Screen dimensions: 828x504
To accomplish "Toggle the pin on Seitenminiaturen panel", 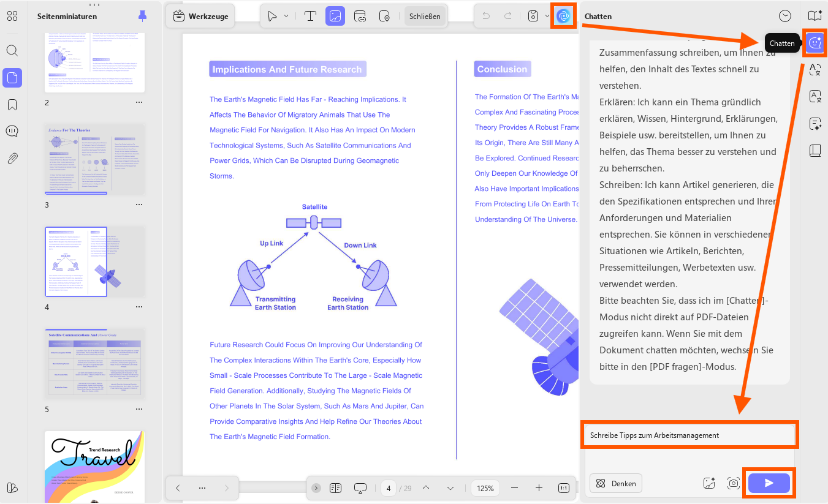I will [x=143, y=16].
